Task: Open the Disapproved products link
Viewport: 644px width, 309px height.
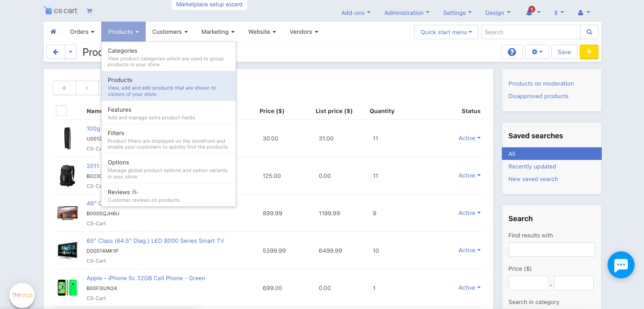Action: click(x=538, y=96)
